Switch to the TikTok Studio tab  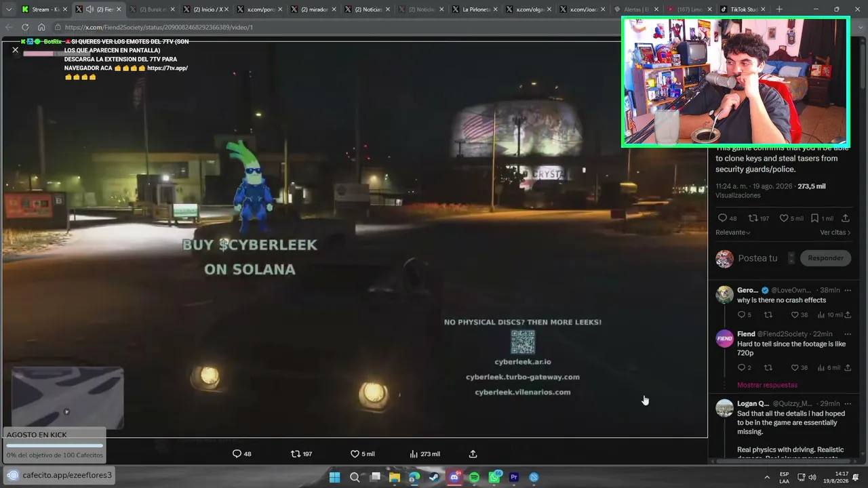tap(743, 9)
